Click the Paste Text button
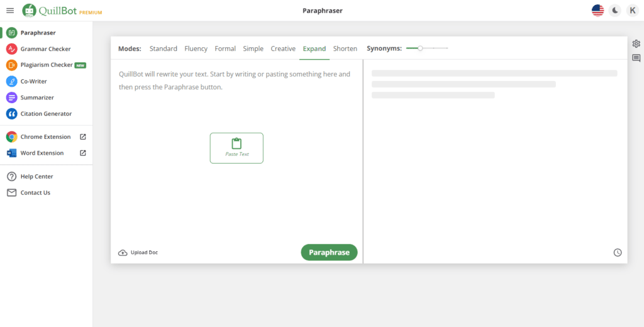This screenshot has width=644, height=327. tap(236, 148)
